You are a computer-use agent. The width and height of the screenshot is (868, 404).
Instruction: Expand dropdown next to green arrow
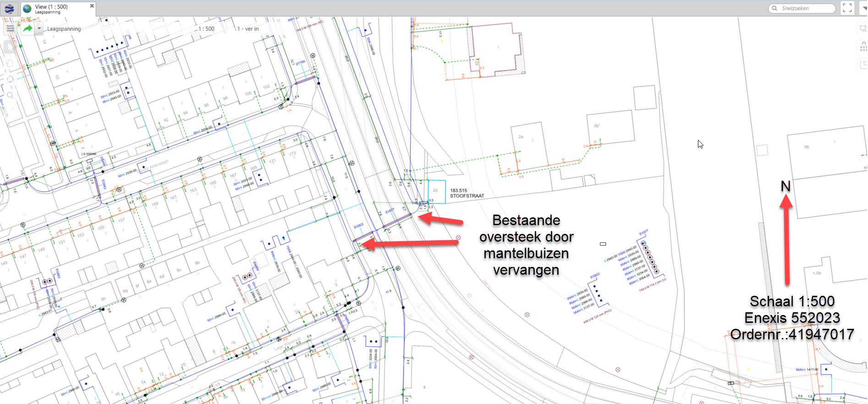tap(39, 28)
